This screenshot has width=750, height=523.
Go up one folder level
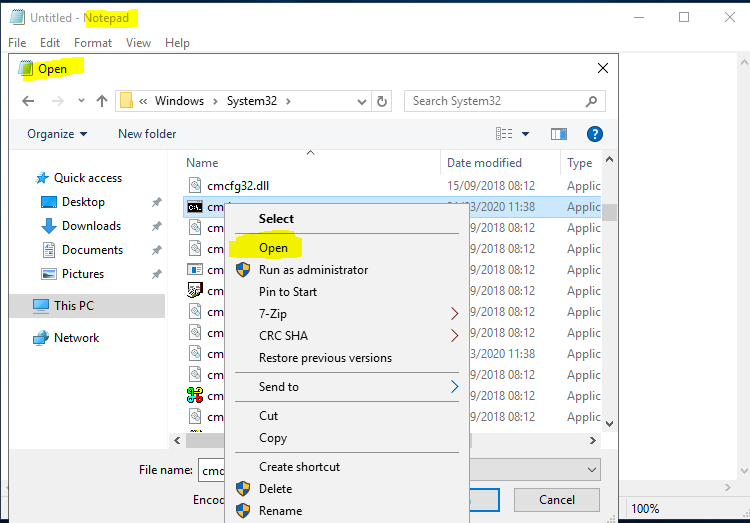click(101, 101)
